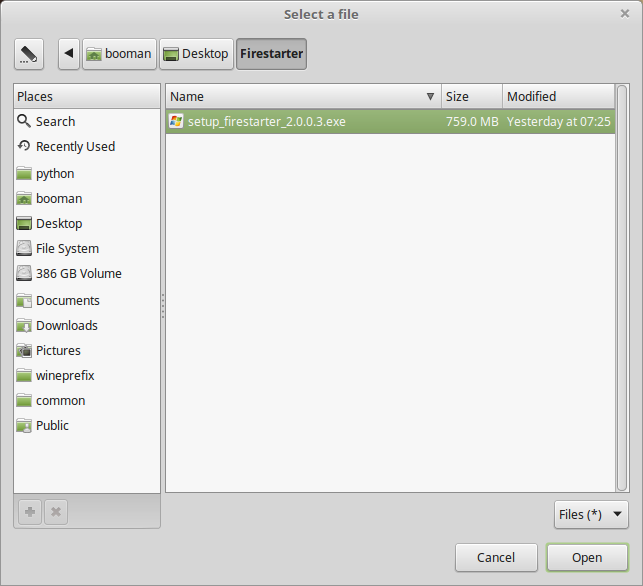This screenshot has width=643, height=586.
Task: Click the file list vertical scrollbar
Action: (x=622, y=288)
